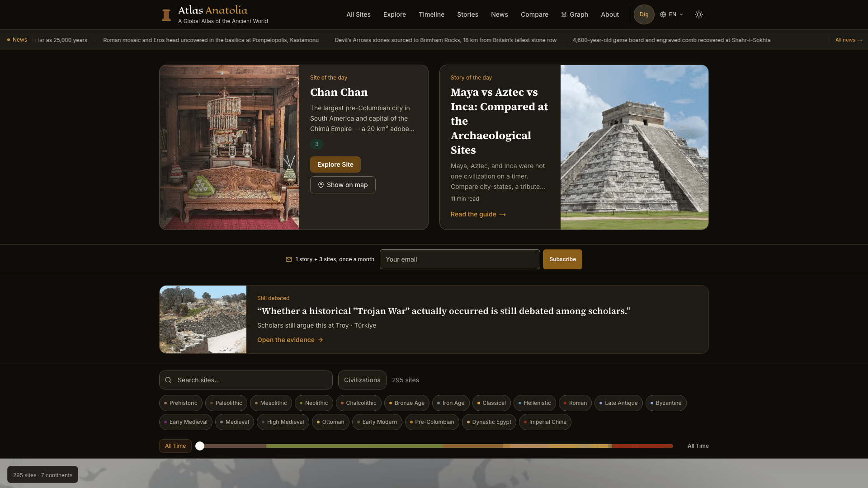The width and height of the screenshot is (868, 488).
Task: Select the Dynastic Egypt filter chip
Action: click(489, 422)
